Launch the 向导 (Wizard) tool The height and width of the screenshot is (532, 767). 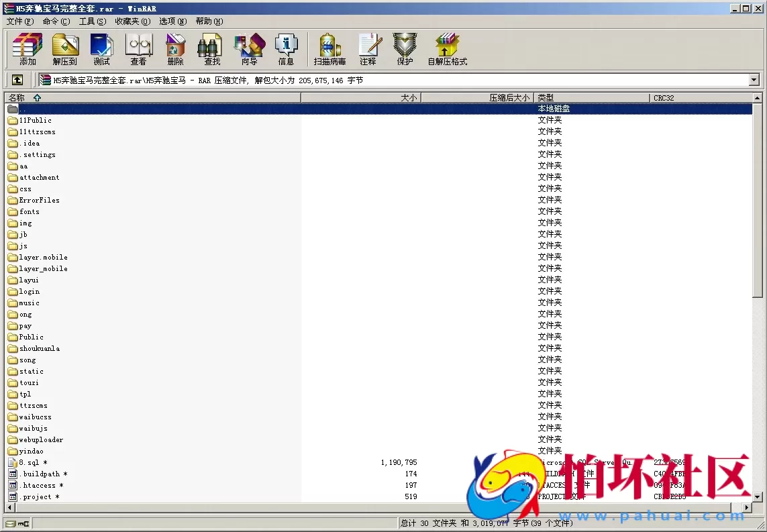coord(249,50)
